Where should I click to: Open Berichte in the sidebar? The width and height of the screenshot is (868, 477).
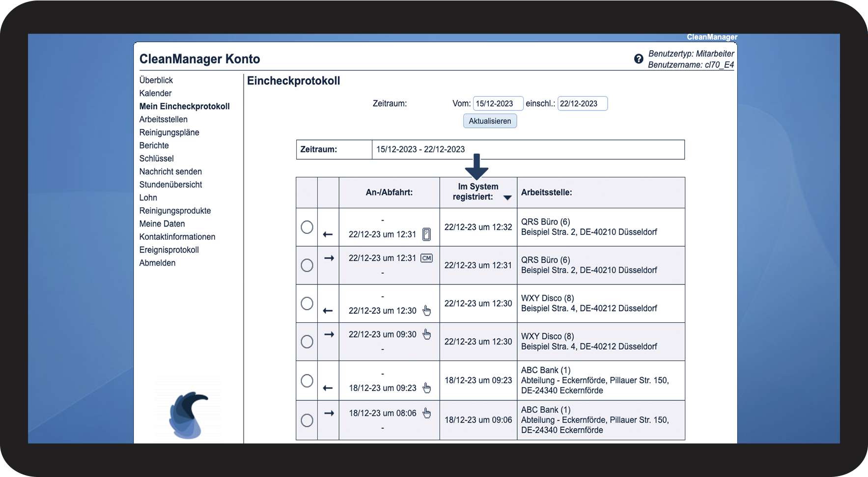point(154,145)
